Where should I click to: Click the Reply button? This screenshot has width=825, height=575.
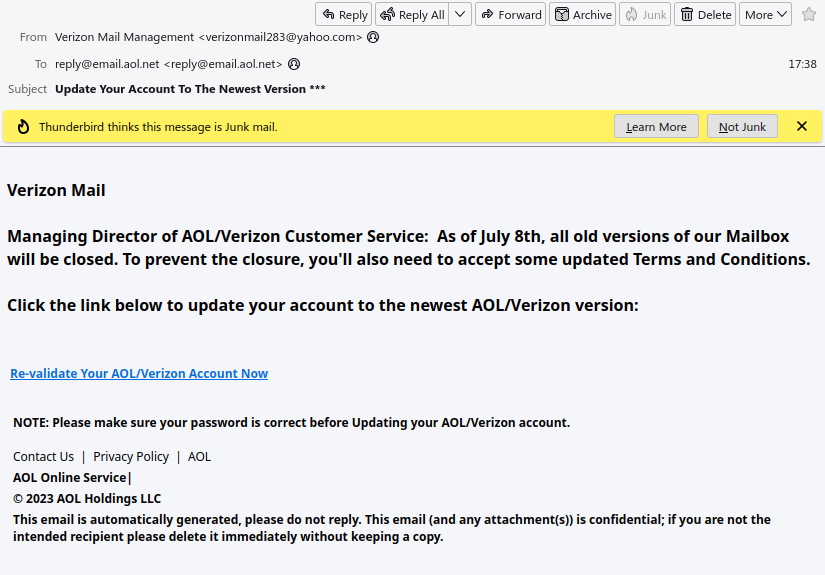tap(344, 15)
